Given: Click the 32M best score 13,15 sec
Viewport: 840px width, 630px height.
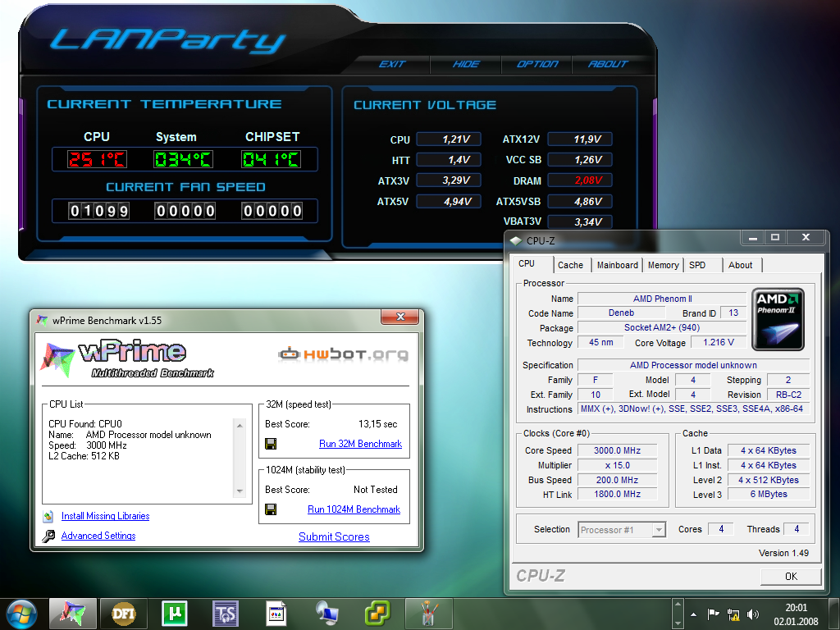Looking at the screenshot, I should [x=377, y=424].
